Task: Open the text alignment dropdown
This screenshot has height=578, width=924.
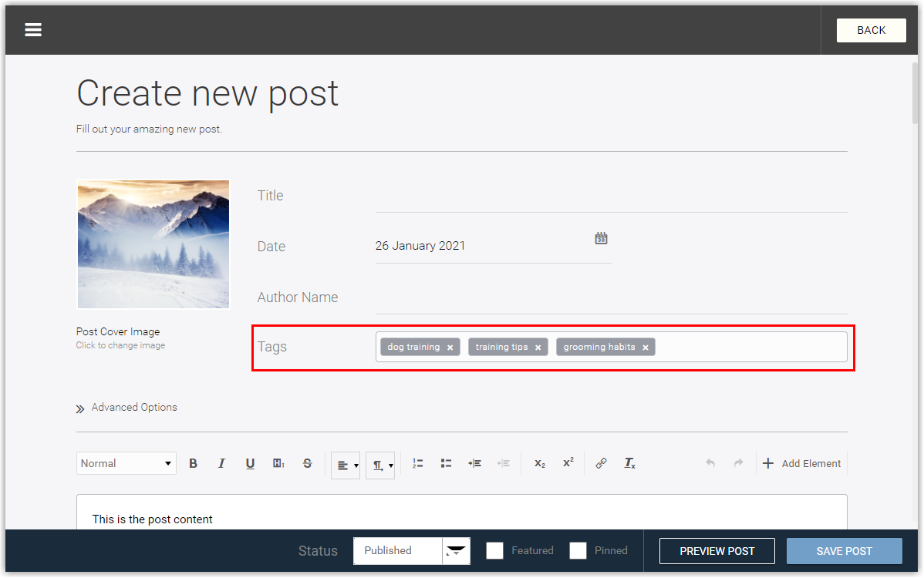Action: click(346, 465)
